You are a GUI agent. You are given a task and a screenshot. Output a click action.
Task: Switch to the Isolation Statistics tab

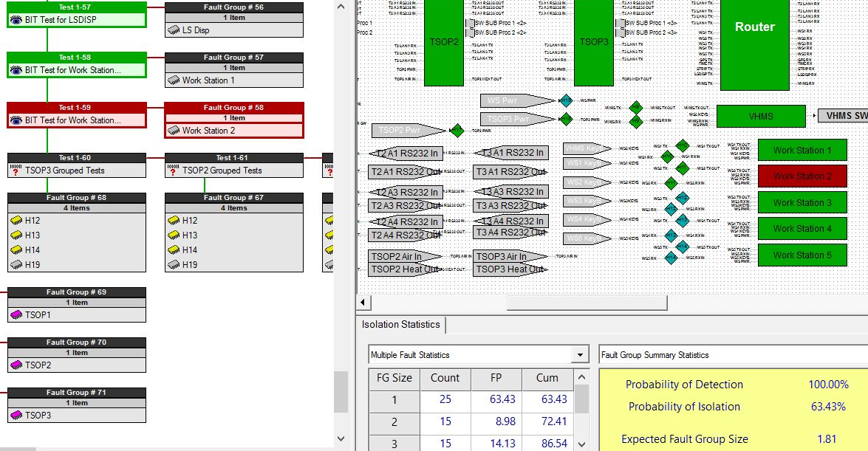pos(400,325)
